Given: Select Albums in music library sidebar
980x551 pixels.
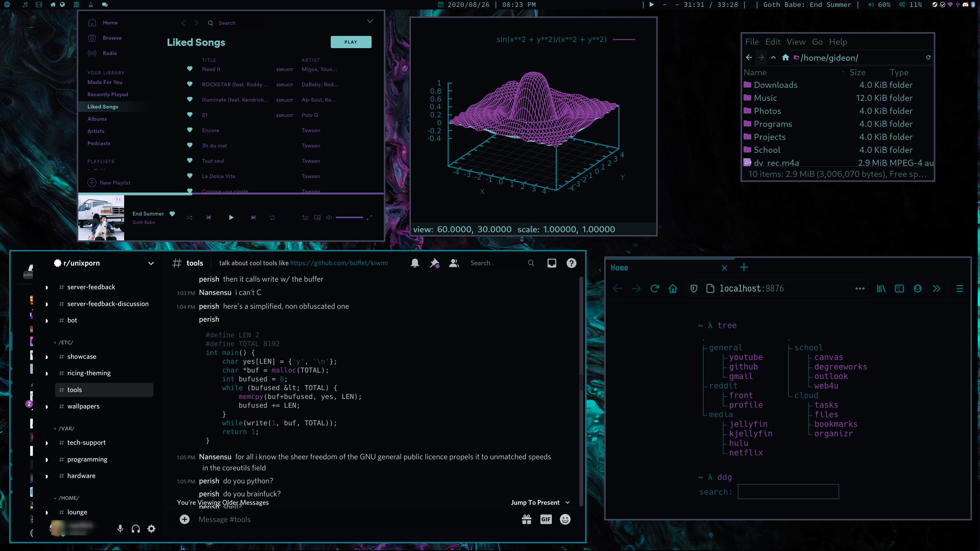Looking at the screenshot, I should click(x=97, y=119).
